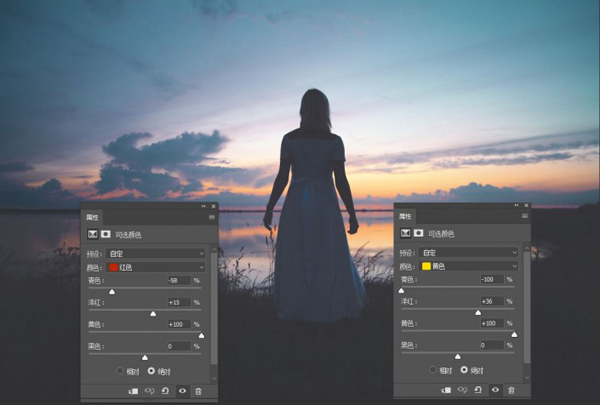This screenshot has width=600, height=405.
Task: Click the clip-to-layer icon in the left panel
Action: 133,391
